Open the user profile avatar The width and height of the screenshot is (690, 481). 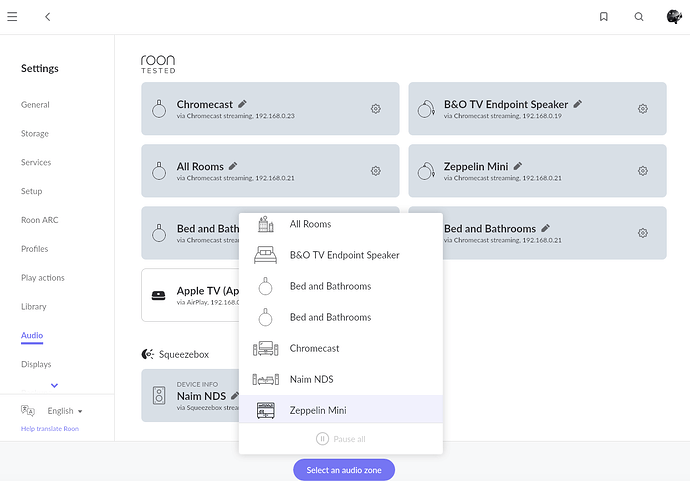674,17
